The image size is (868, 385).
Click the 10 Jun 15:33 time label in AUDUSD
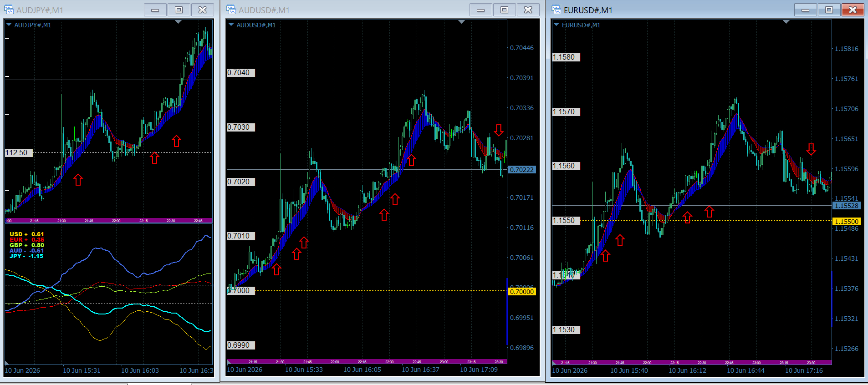[304, 370]
